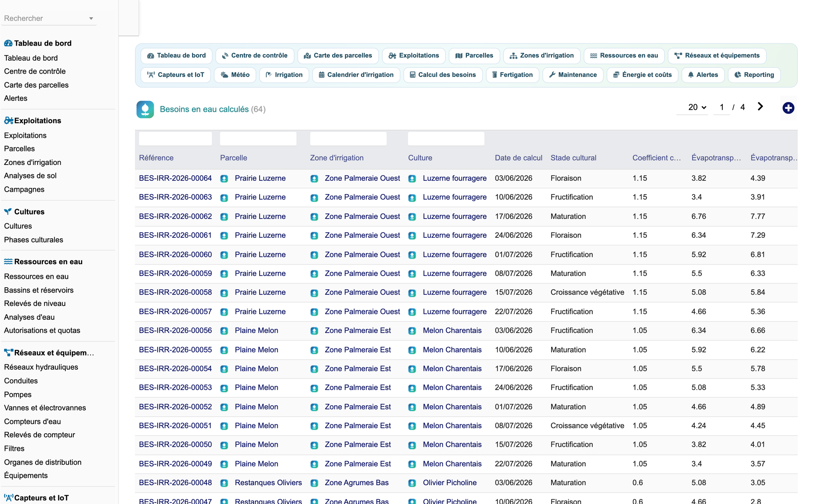Open the Zones d'irrigation tab
The image size is (815, 504).
coord(542,56)
